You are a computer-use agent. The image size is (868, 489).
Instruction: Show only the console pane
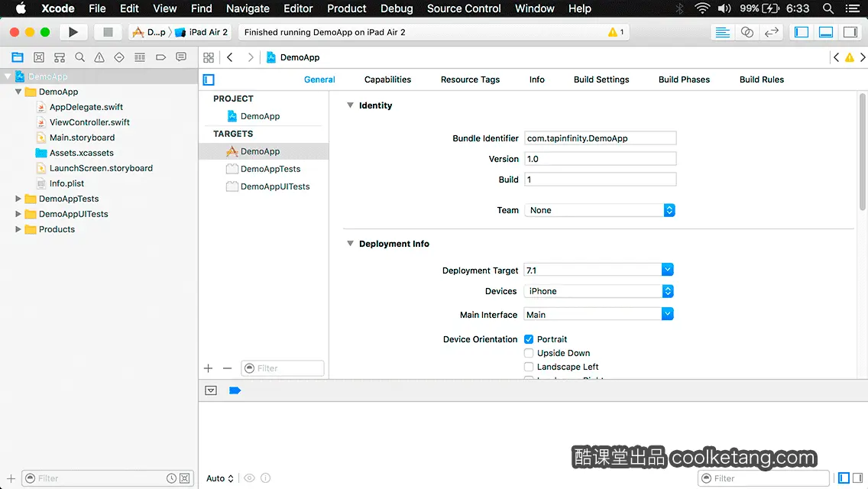pos(857,478)
